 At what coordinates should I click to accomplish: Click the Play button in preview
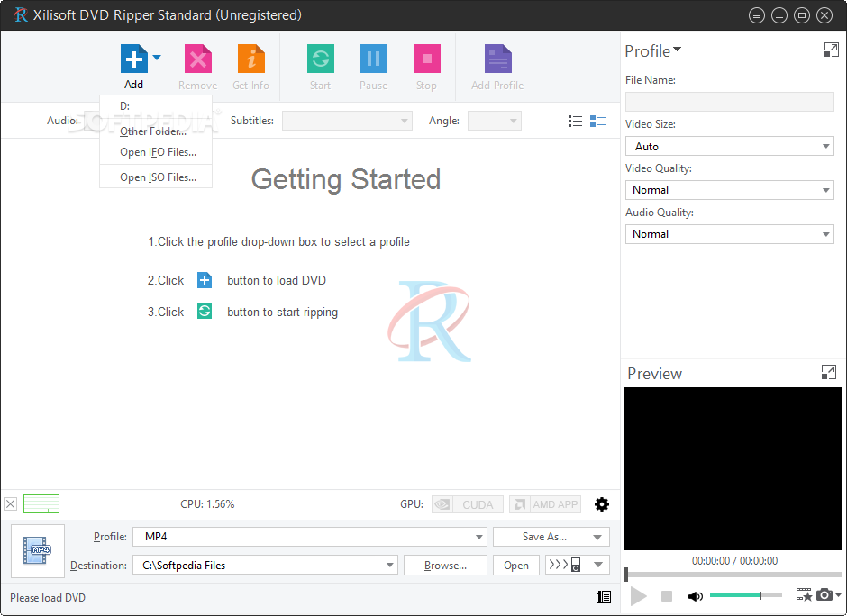[x=638, y=596]
